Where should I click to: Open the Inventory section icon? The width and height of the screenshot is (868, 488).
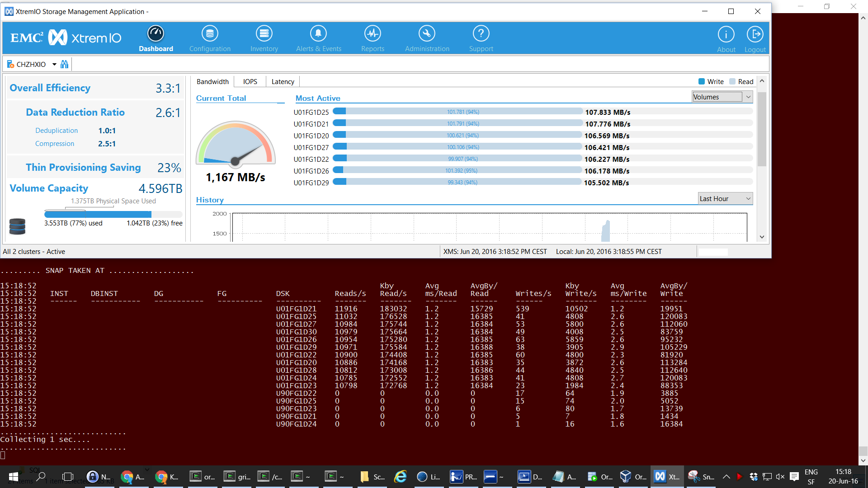point(264,34)
